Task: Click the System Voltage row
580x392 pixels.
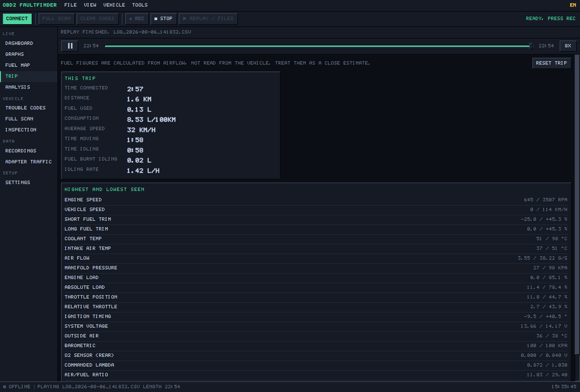Action: point(316,326)
